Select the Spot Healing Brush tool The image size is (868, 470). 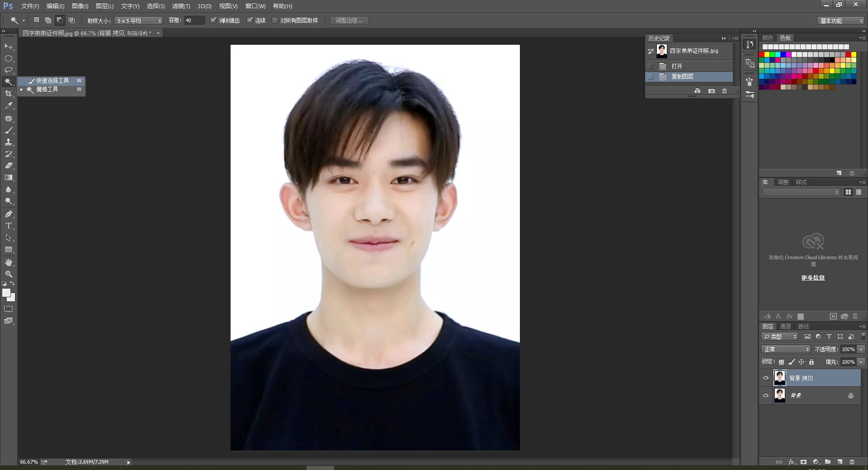9,119
